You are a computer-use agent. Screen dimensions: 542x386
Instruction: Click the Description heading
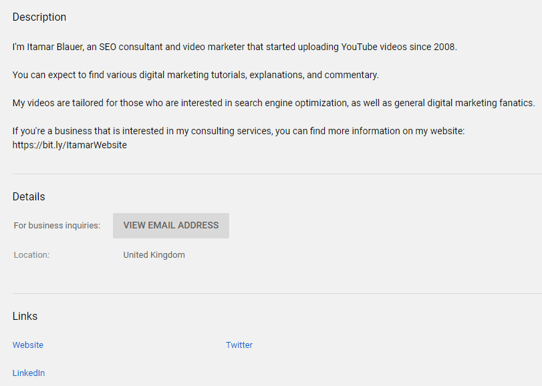39,17
